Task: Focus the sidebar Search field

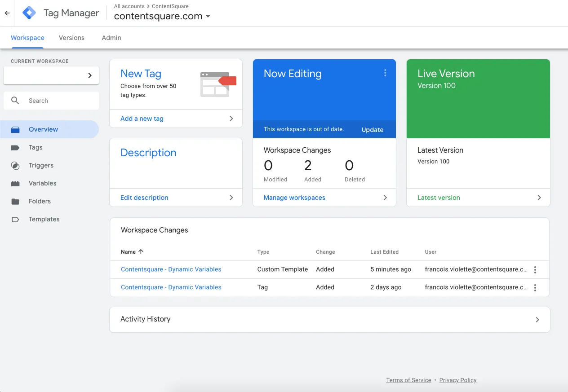Action: click(58, 101)
